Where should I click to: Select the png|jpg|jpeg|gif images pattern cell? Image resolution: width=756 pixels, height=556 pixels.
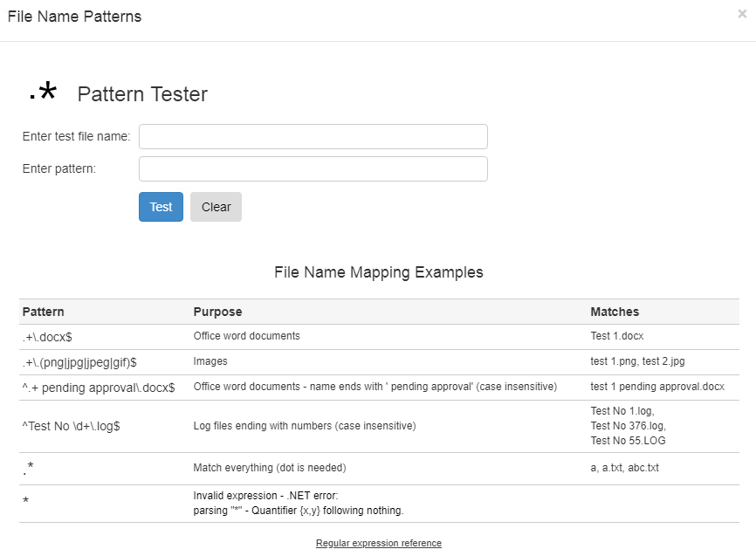pyautogui.click(x=79, y=362)
